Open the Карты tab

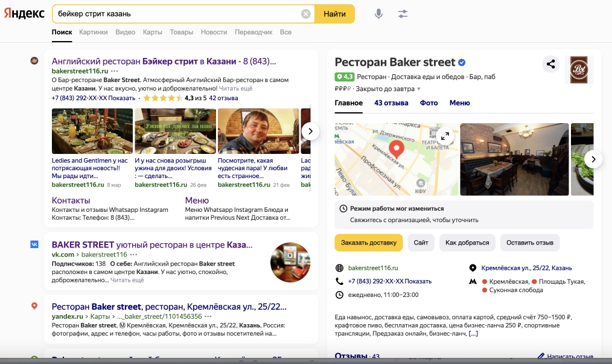[x=152, y=32]
